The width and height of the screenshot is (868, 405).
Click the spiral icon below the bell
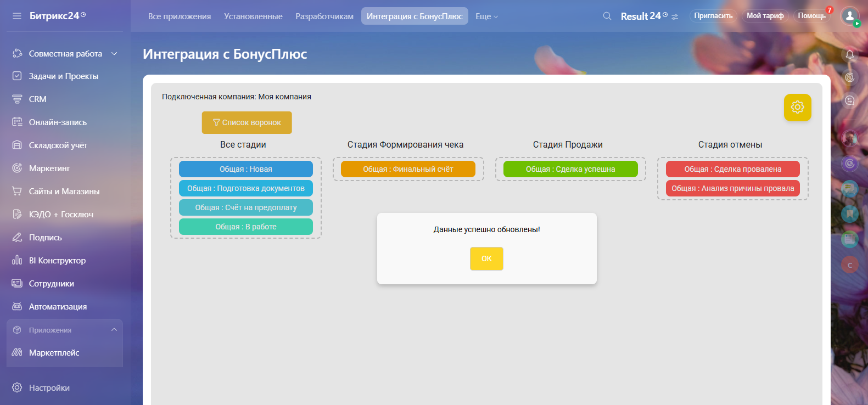pyautogui.click(x=850, y=77)
